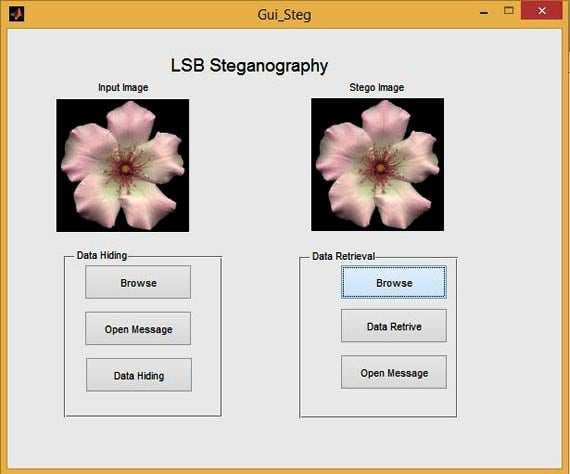Click Open Message in the Data Retrieval panel
570x474 pixels.
point(394,372)
